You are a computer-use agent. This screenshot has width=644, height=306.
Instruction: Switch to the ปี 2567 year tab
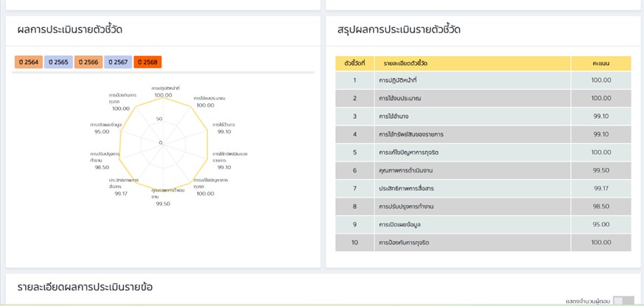[x=119, y=62]
